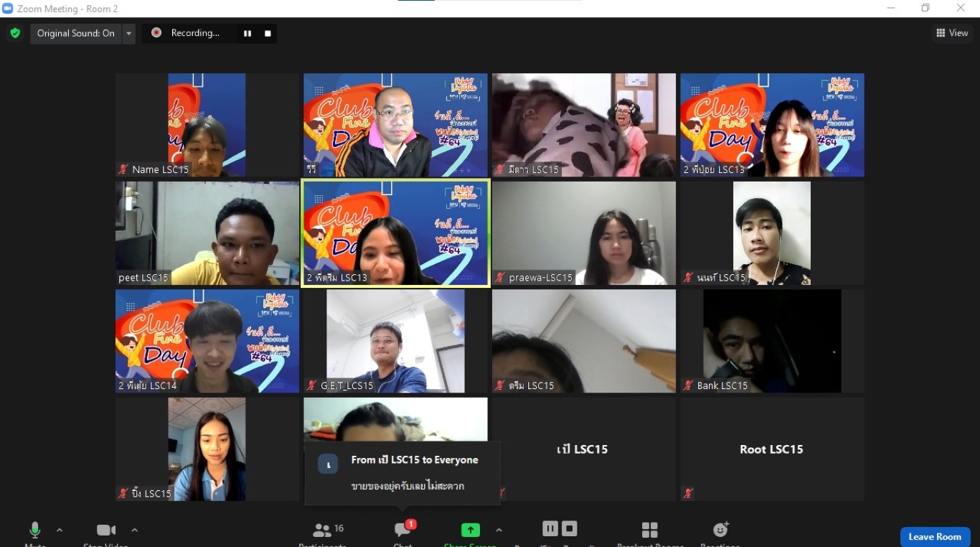The width and height of the screenshot is (980, 547).
Task: Expand share screen options arrow
Action: point(499,530)
